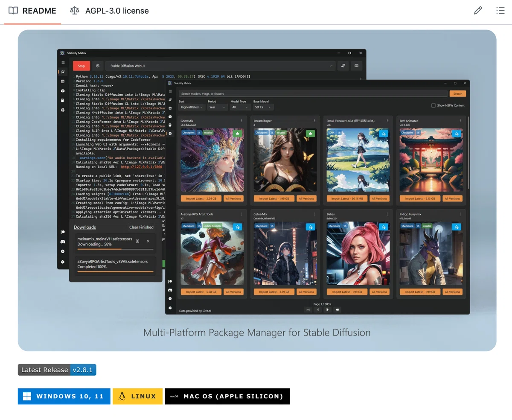Toggle the green star favorite on GhostMix
Viewport: 512px width, 420px height.
(237, 134)
